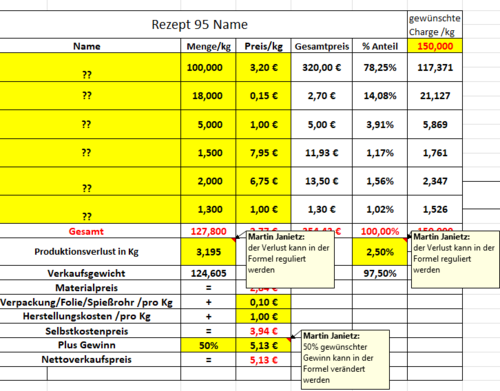Click the charge amount cell 1,526

435,209
